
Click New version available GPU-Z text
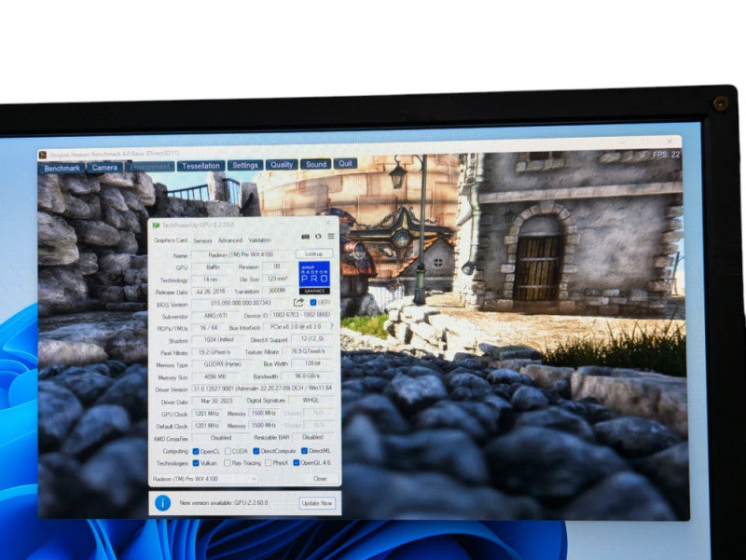[x=224, y=503]
